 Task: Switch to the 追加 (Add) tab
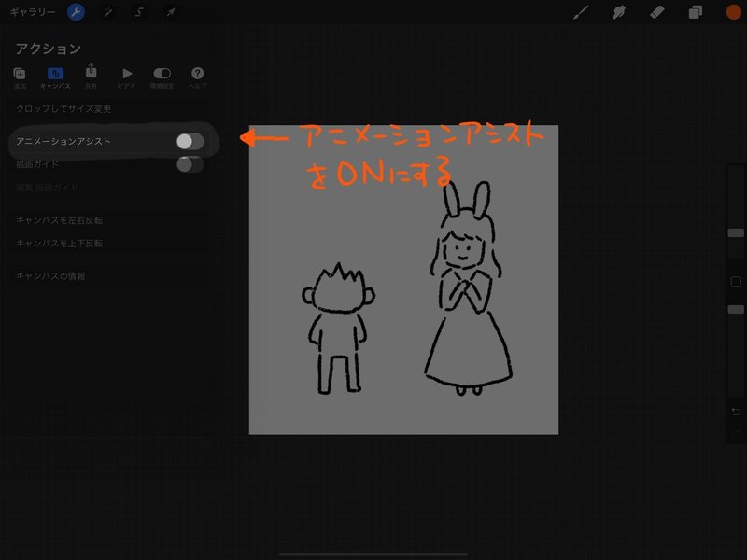click(x=20, y=77)
